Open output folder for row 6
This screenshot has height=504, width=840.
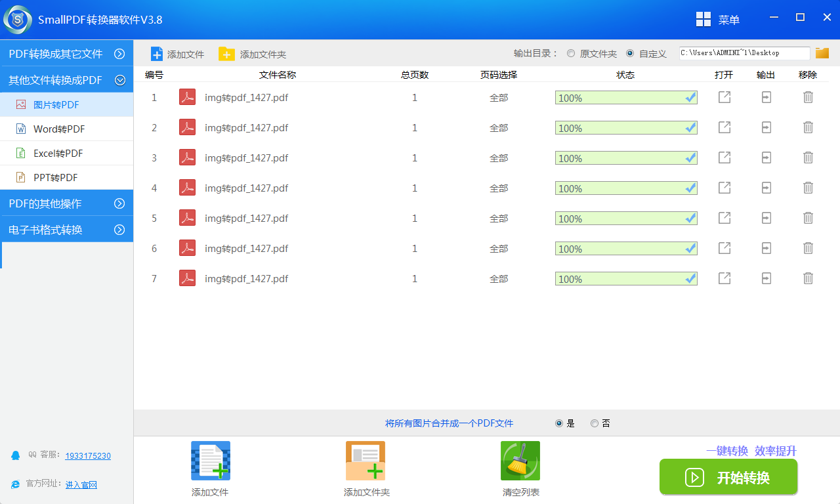pyautogui.click(x=766, y=248)
